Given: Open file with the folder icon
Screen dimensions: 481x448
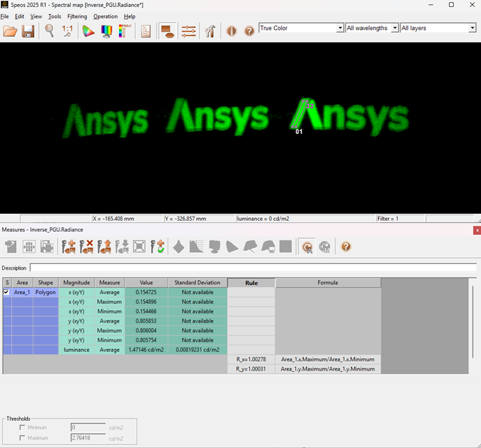Looking at the screenshot, I should coord(10,31).
